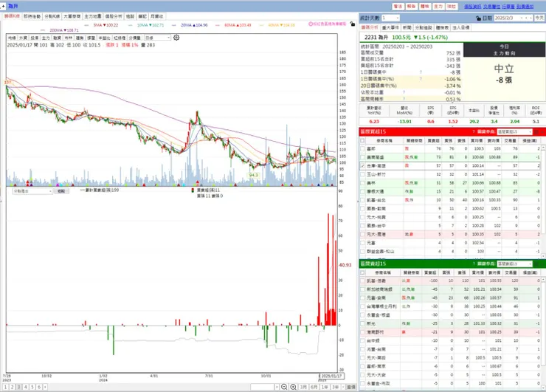The image size is (546, 392).
Task: Click the 2025/01/17 date marker on axis
Action: tap(332, 376)
